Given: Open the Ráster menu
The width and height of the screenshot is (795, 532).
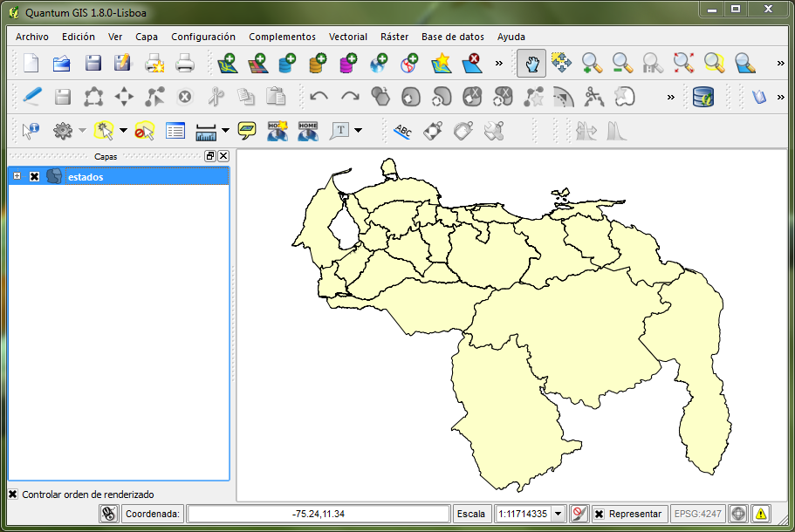Looking at the screenshot, I should 394,37.
